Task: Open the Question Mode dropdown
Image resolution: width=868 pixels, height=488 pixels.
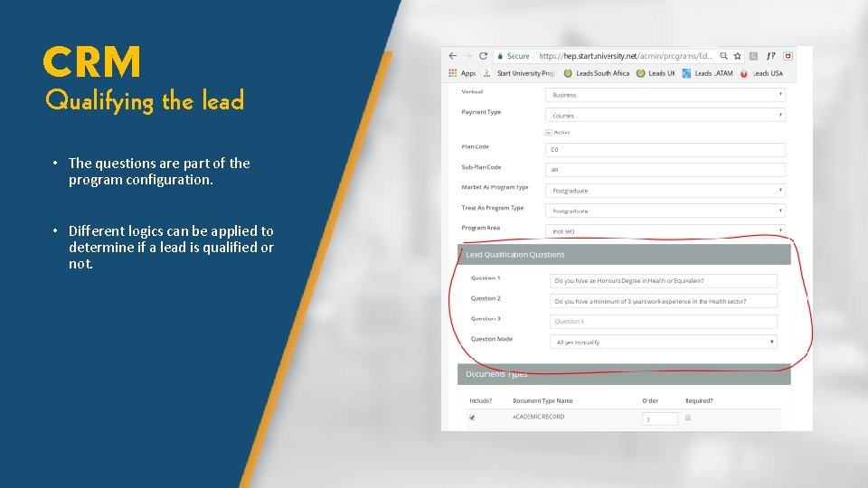Action: pos(663,342)
